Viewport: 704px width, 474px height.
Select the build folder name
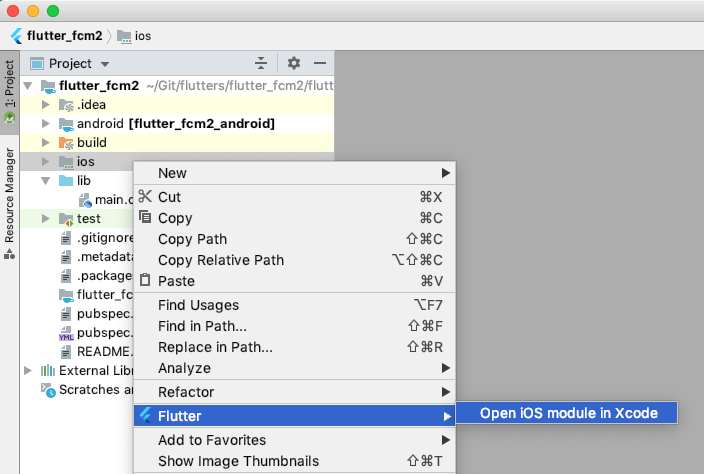coord(92,143)
